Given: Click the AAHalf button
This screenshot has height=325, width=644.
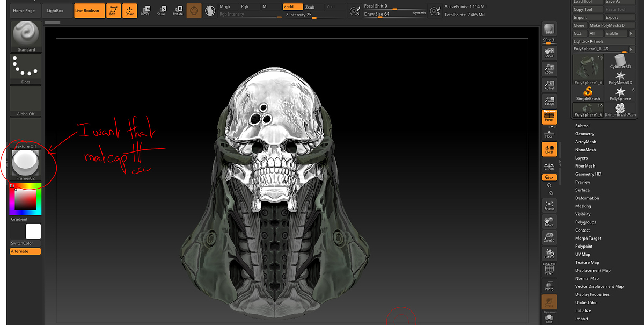Looking at the screenshot, I should point(549,100).
